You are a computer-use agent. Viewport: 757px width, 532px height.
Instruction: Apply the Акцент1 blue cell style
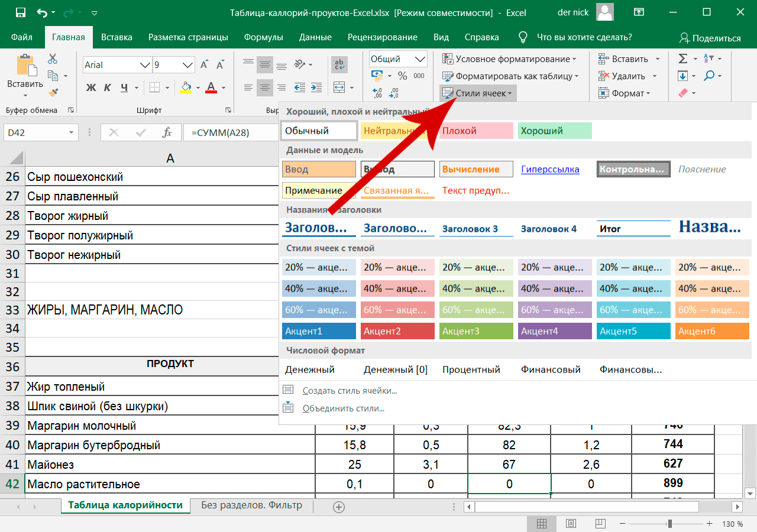tap(319, 331)
